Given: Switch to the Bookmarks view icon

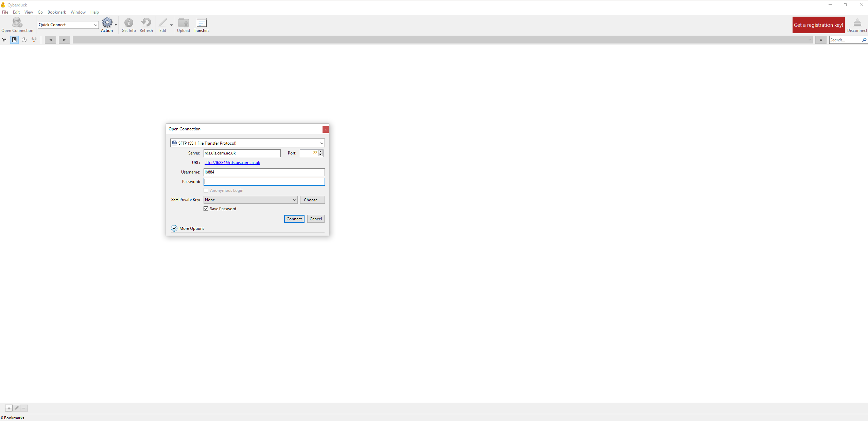Looking at the screenshot, I should click(x=14, y=40).
